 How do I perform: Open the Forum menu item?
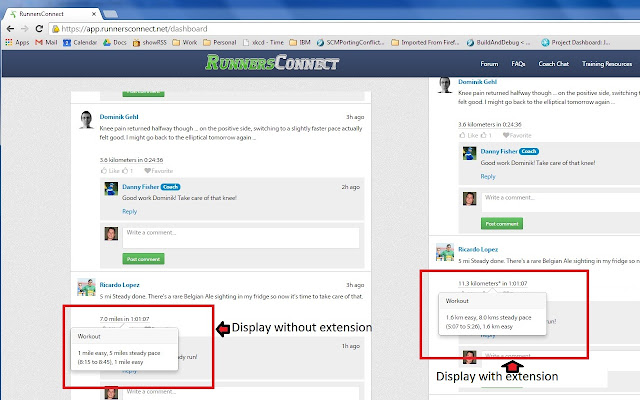pyautogui.click(x=489, y=64)
